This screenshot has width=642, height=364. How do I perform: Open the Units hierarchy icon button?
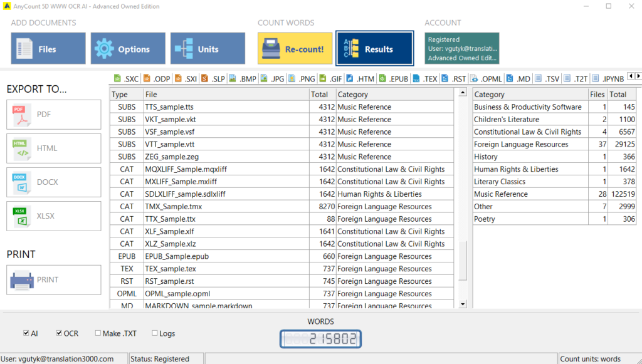coord(208,49)
